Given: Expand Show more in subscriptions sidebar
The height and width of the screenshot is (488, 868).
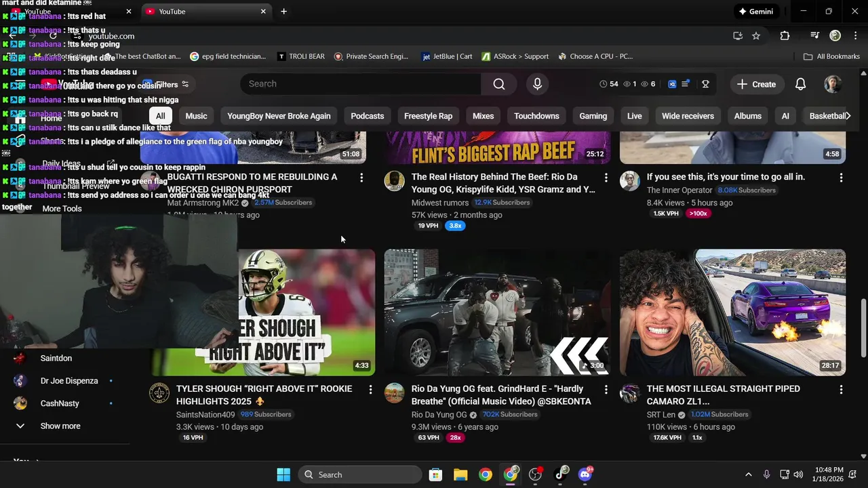Looking at the screenshot, I should coord(60,426).
